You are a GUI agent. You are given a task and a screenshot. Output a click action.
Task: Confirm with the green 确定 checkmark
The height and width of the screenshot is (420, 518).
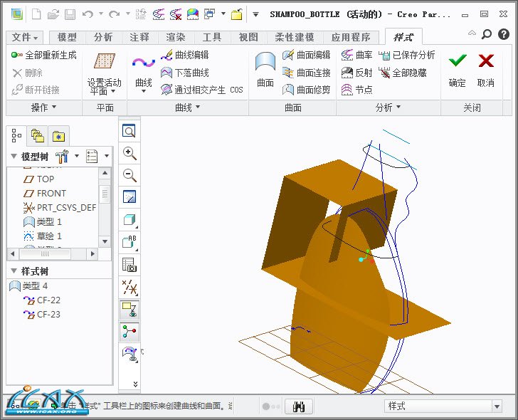click(x=458, y=70)
